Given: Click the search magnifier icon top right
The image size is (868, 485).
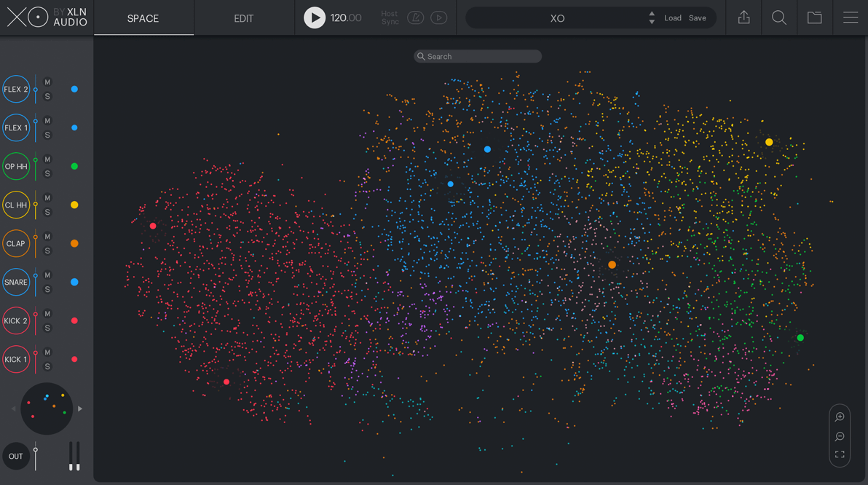Looking at the screenshot, I should click(x=779, y=17).
